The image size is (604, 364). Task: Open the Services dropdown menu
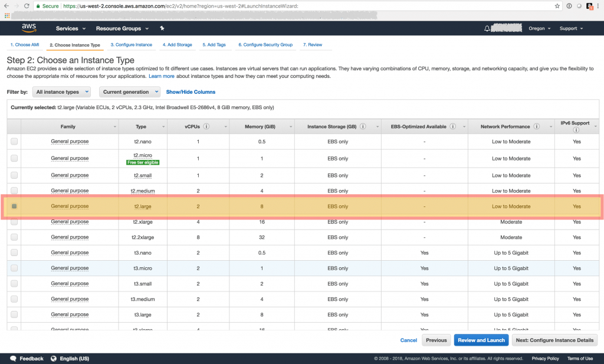point(71,28)
